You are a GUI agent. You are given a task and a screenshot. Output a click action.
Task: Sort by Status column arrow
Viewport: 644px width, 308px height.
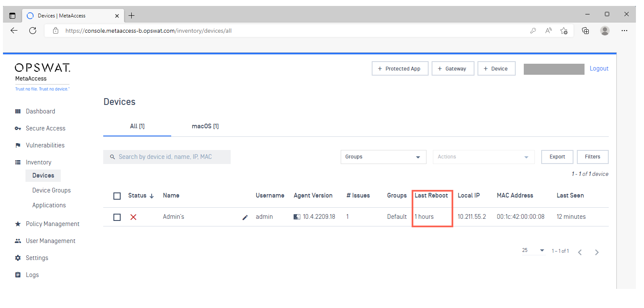(x=152, y=196)
